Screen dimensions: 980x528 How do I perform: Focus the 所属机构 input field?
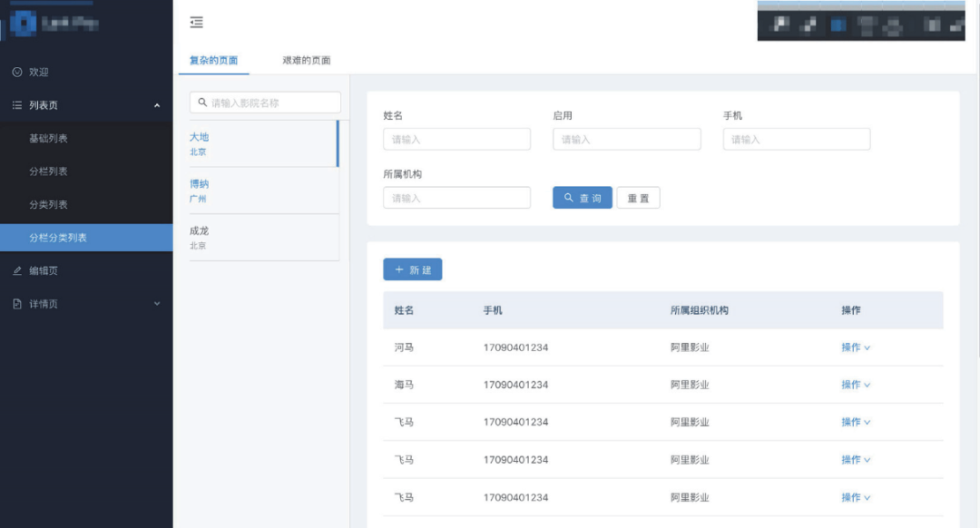456,198
